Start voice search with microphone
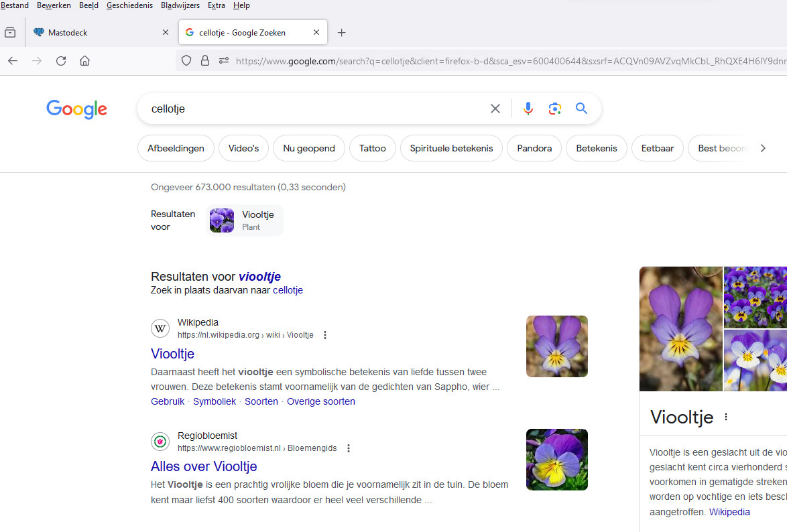787x532 pixels. [528, 109]
